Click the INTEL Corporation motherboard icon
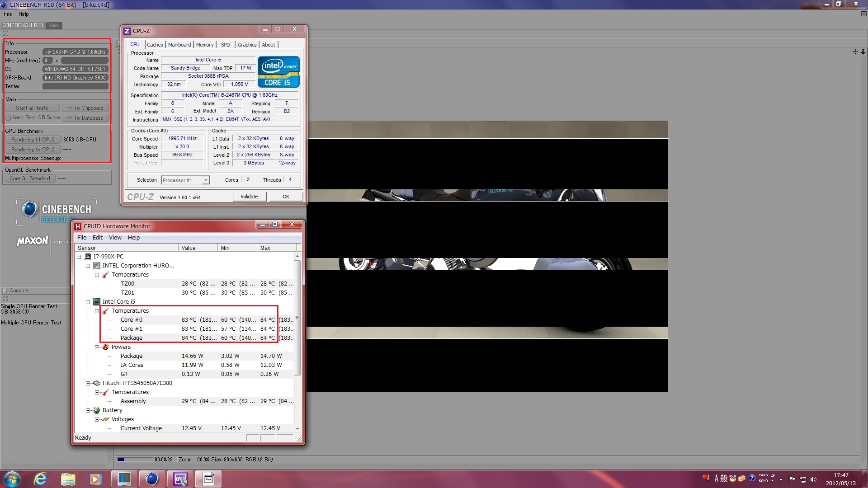 (x=97, y=266)
